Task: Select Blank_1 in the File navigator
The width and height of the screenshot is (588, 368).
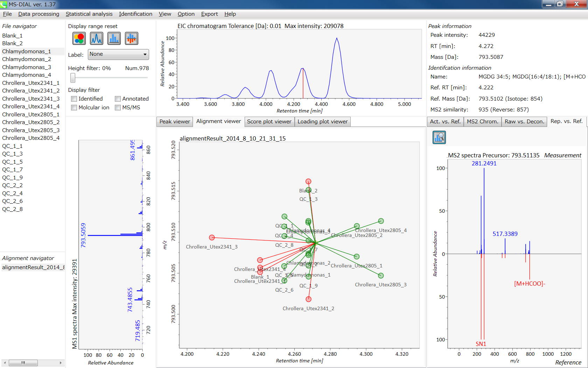Action: point(12,36)
